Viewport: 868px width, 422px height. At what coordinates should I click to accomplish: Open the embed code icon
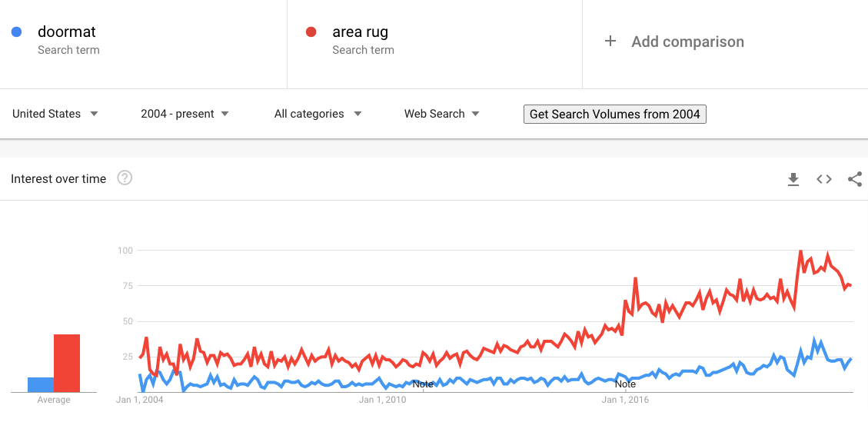pos(824,179)
